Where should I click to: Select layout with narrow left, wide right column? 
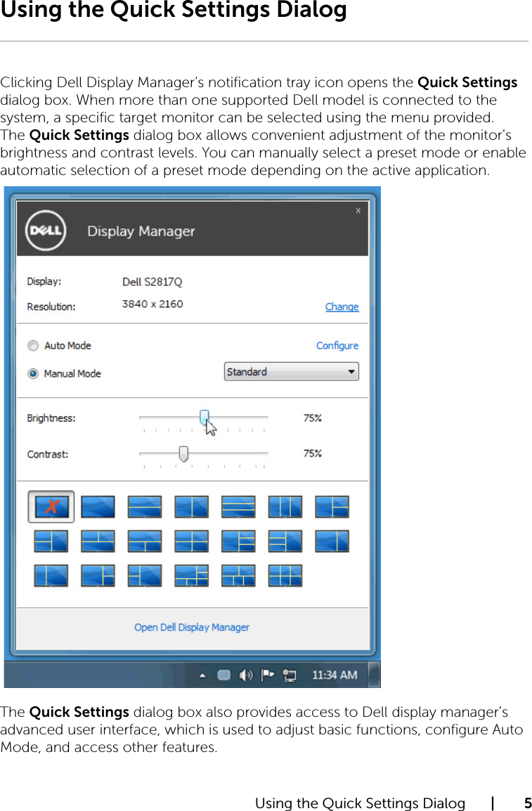click(51, 575)
